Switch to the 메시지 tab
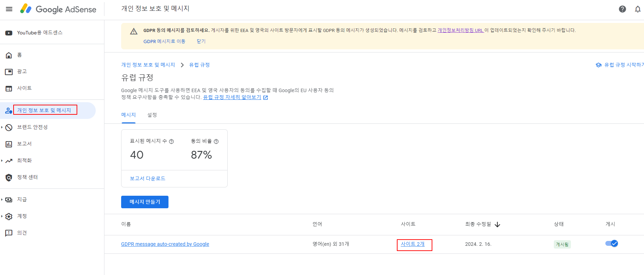This screenshot has width=644, height=275. pyautogui.click(x=128, y=115)
